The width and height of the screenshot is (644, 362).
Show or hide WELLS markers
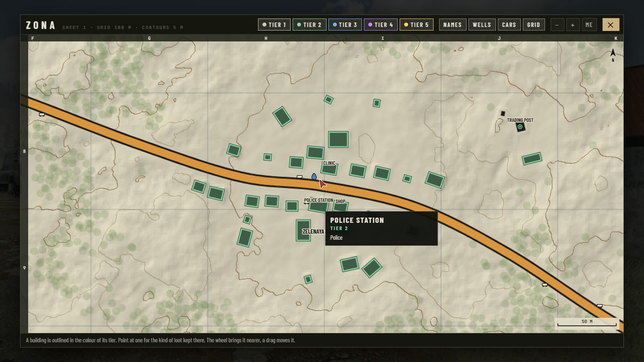click(x=482, y=25)
